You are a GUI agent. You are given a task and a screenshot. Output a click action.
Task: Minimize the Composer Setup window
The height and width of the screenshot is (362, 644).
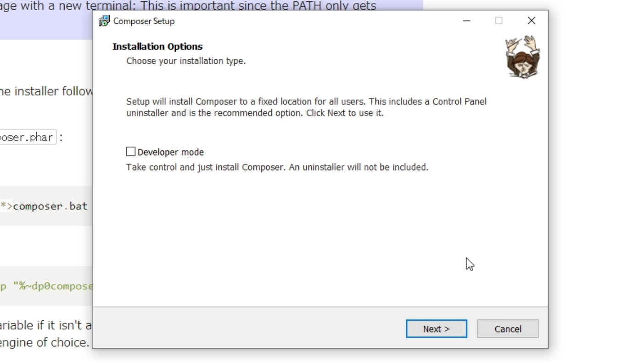click(x=466, y=21)
